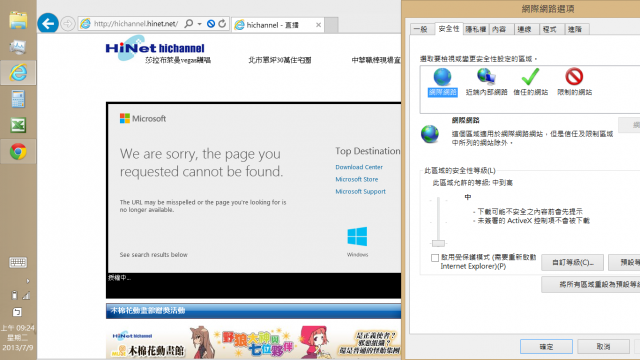
Task: Open File Explorer from the taskbar
Action: coord(18,20)
